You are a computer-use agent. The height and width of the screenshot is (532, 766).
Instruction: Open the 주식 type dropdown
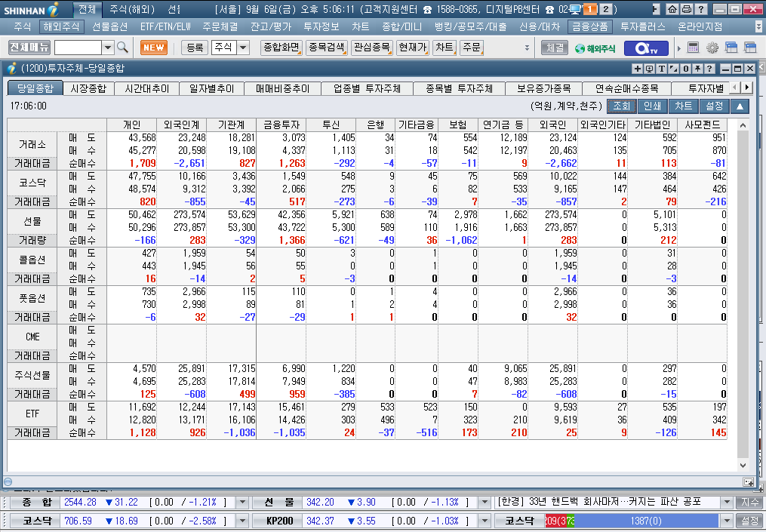[x=243, y=48]
